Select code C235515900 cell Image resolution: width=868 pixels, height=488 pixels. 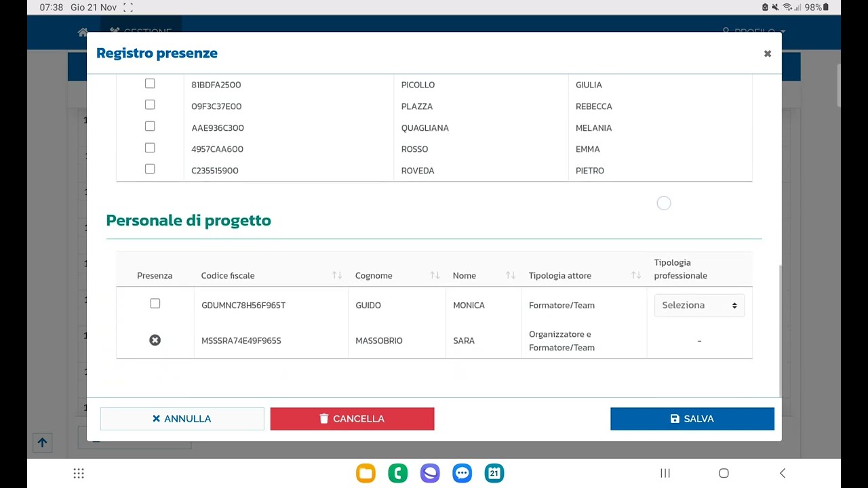click(215, 171)
